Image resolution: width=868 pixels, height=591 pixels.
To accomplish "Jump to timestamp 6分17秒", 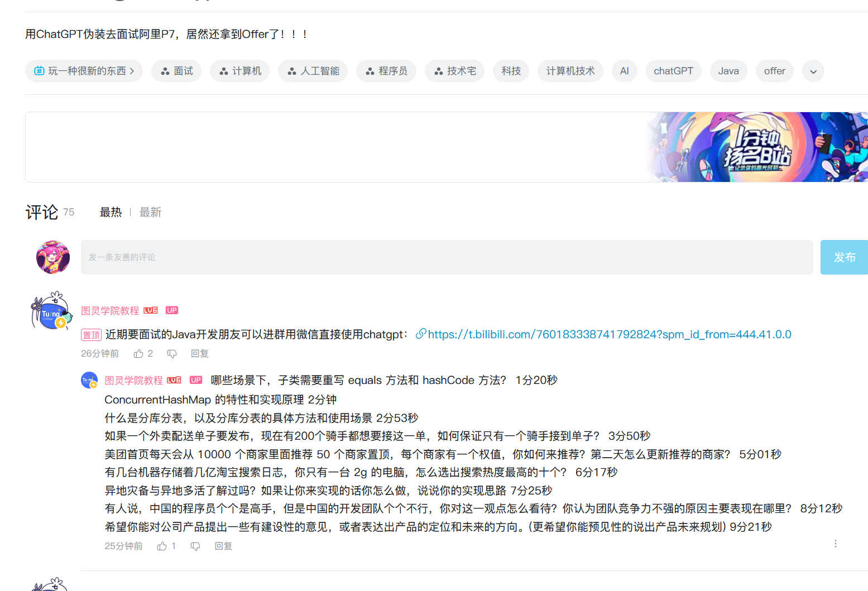I will click(x=596, y=472).
